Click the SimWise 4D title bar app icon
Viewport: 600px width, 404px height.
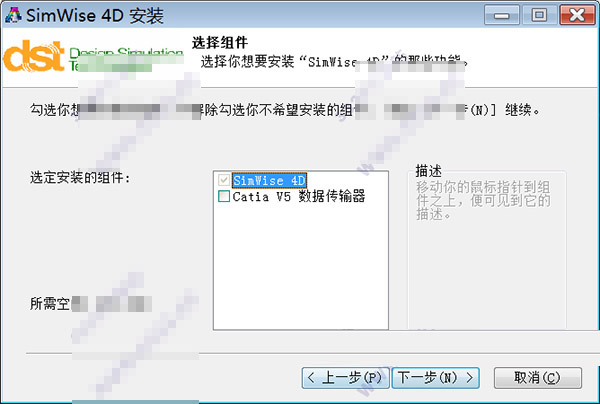tap(13, 15)
